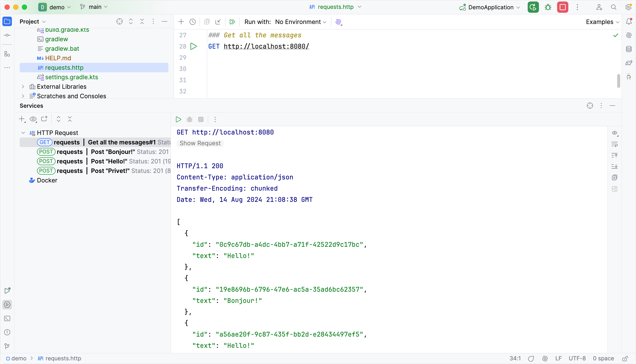Click the UTF-8 encoding in status bar
This screenshot has height=364, width=636.
577,359
